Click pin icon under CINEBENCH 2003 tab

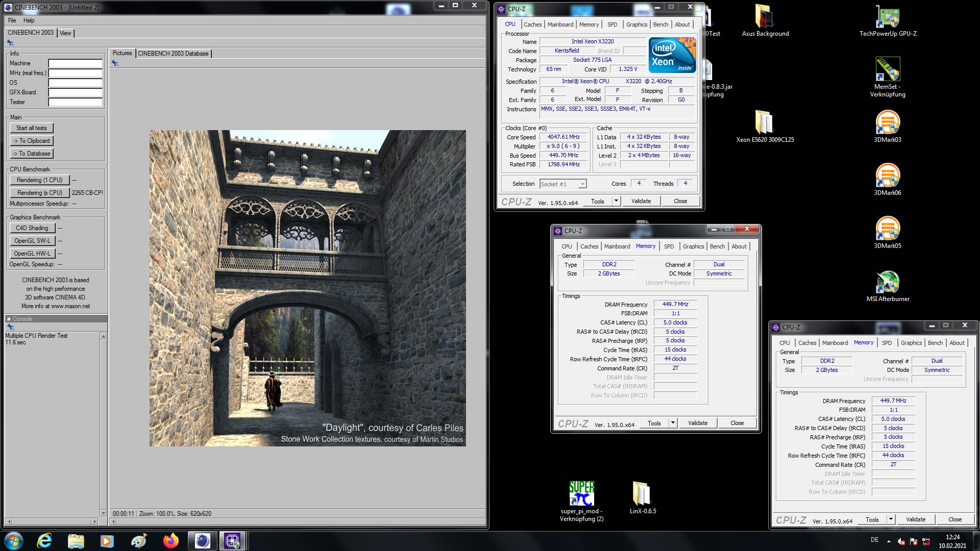10,43
